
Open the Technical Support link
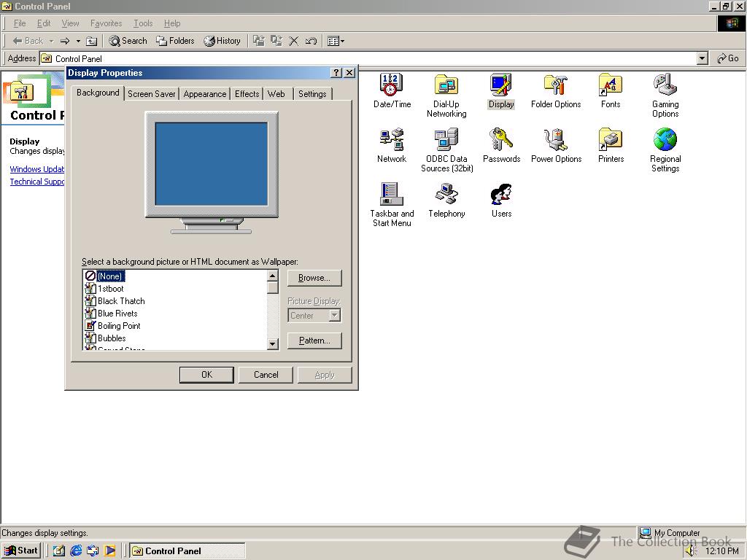[x=37, y=182]
